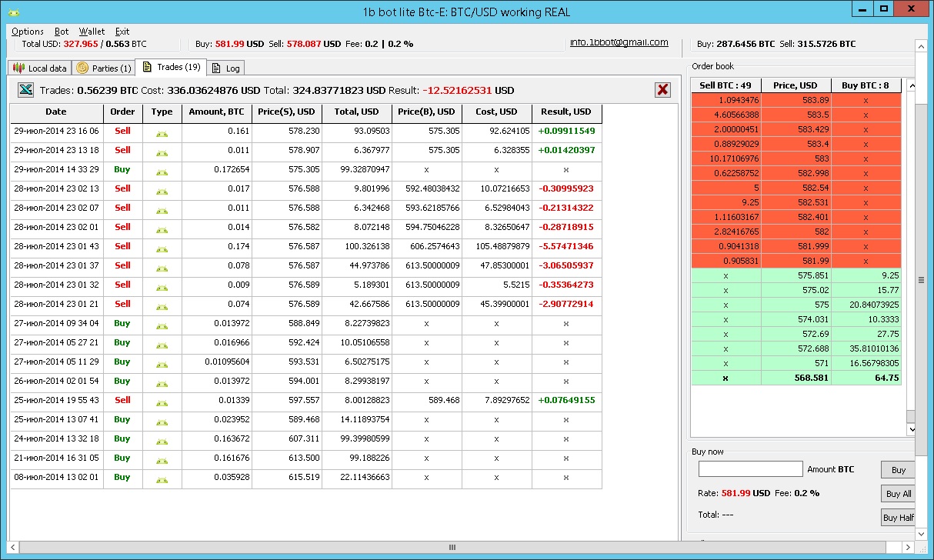Viewport: 934px width, 560px height.
Task: Open the Bot menu
Action: 62,32
